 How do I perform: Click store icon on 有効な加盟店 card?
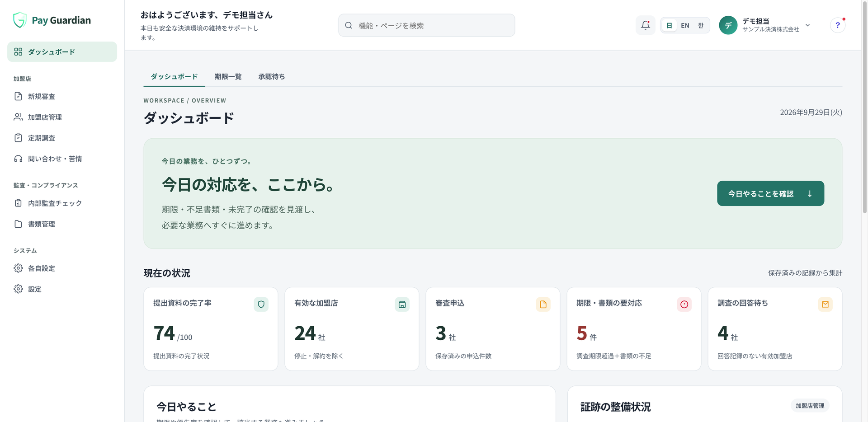402,305
